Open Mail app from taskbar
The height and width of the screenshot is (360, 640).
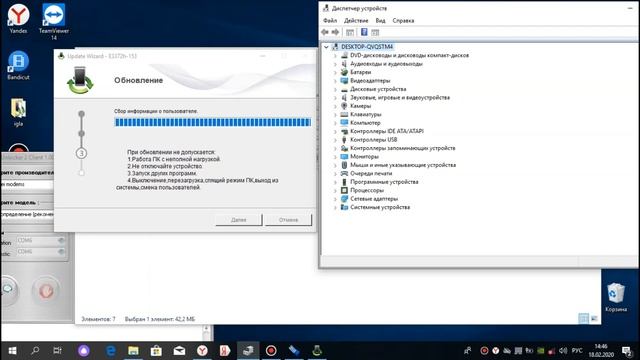pyautogui.click(x=179, y=351)
